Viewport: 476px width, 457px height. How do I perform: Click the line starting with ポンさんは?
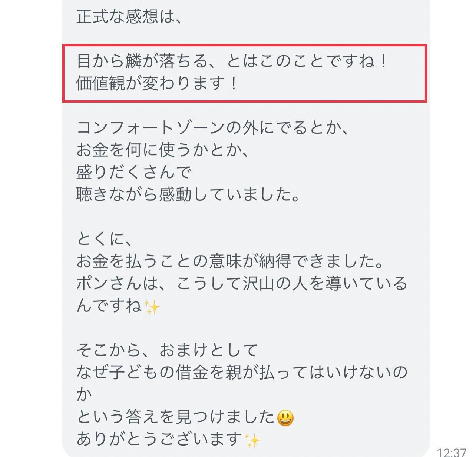[242, 284]
